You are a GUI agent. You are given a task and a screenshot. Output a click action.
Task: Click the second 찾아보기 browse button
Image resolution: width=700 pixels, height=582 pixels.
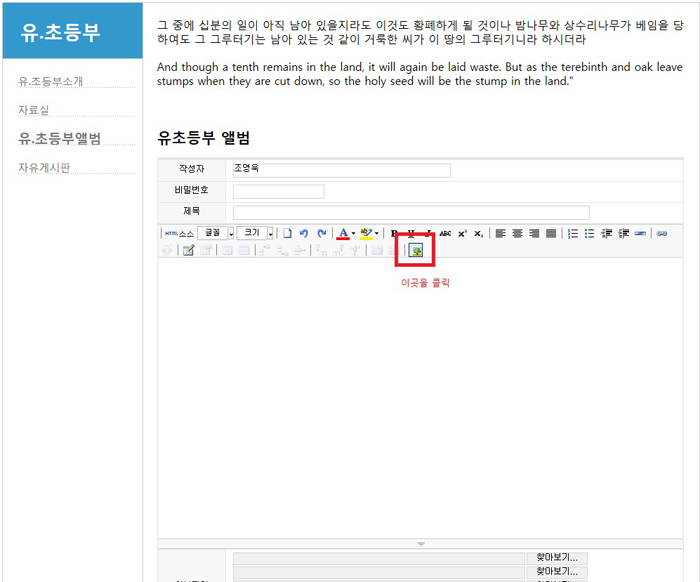click(x=557, y=572)
